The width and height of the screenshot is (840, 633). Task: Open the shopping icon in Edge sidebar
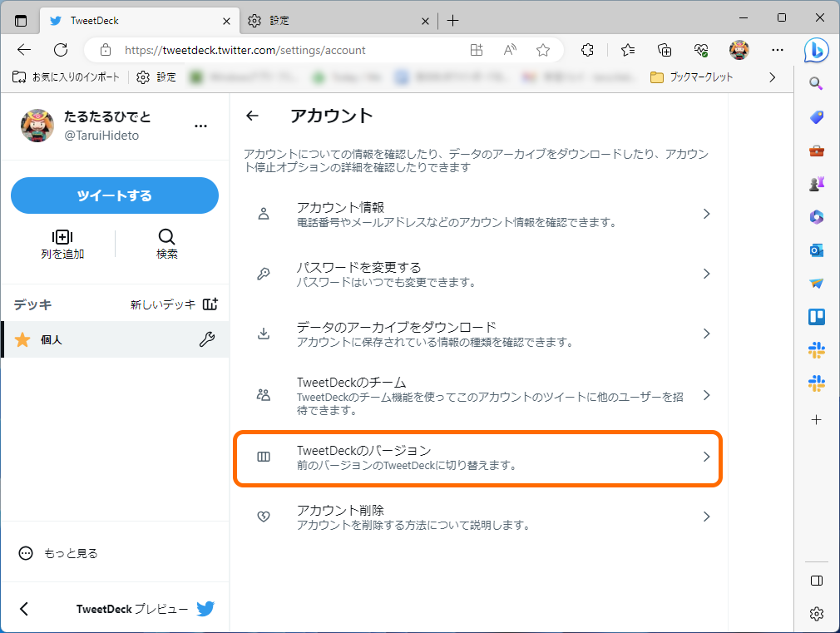point(816,117)
